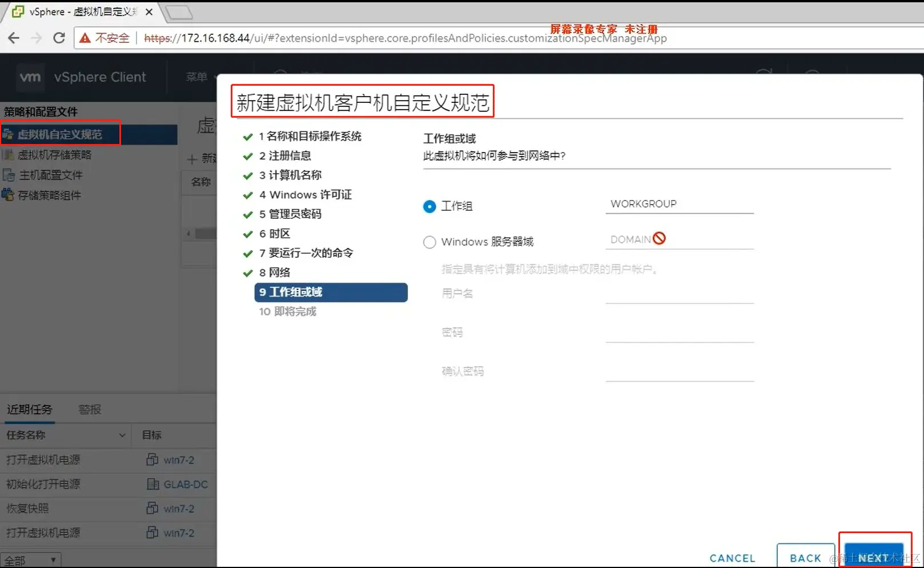Open 虚拟机自定义规范 in the sidebar
Screen dimensions: 924x568
(x=60, y=134)
